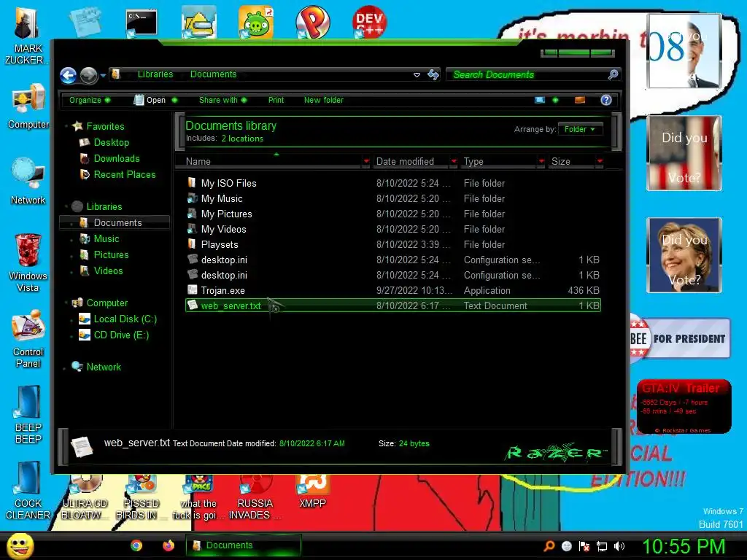Open the Name column filter dropdown
The height and width of the screenshot is (560, 747).
tap(366, 161)
